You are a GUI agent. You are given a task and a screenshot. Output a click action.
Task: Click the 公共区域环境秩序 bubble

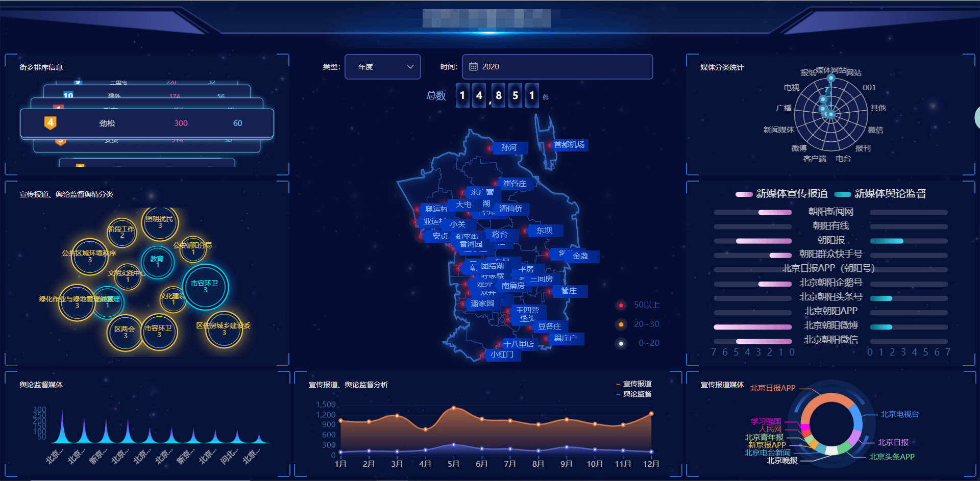tap(90, 257)
